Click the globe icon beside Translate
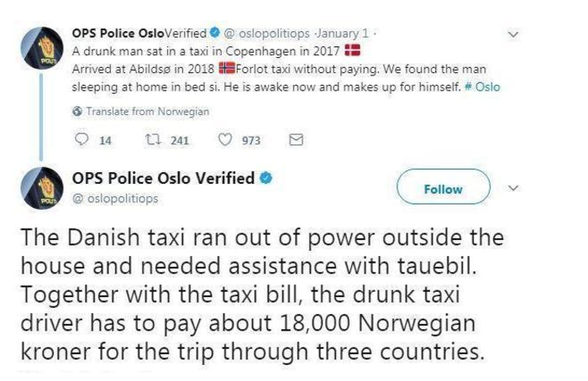The height and width of the screenshot is (381, 588). pos(78,112)
